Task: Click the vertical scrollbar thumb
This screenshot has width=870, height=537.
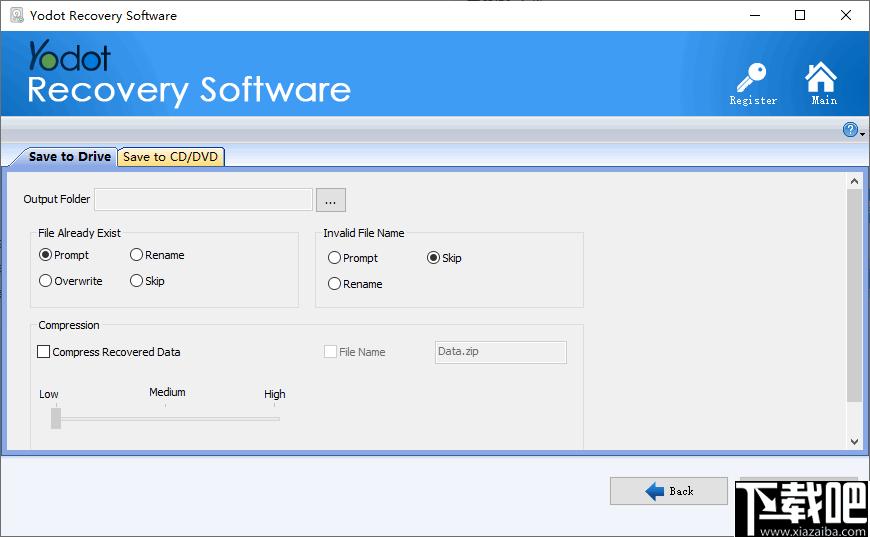Action: (854, 295)
